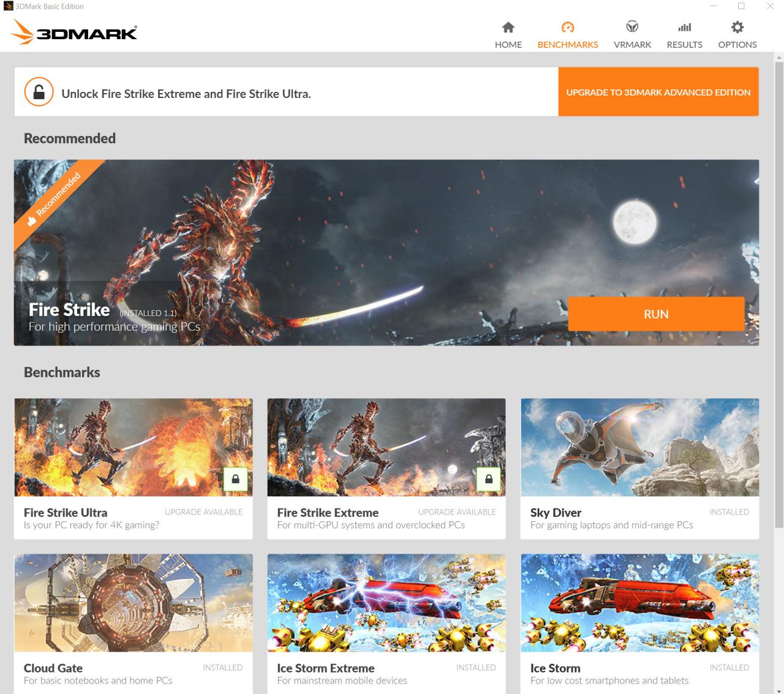
Task: Click INSTALLED label on Sky Diver
Action: (x=729, y=512)
